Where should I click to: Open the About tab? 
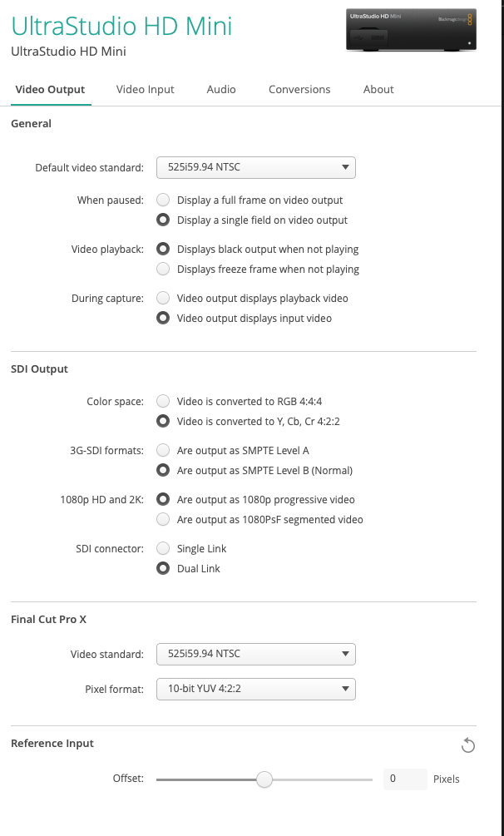tap(378, 89)
